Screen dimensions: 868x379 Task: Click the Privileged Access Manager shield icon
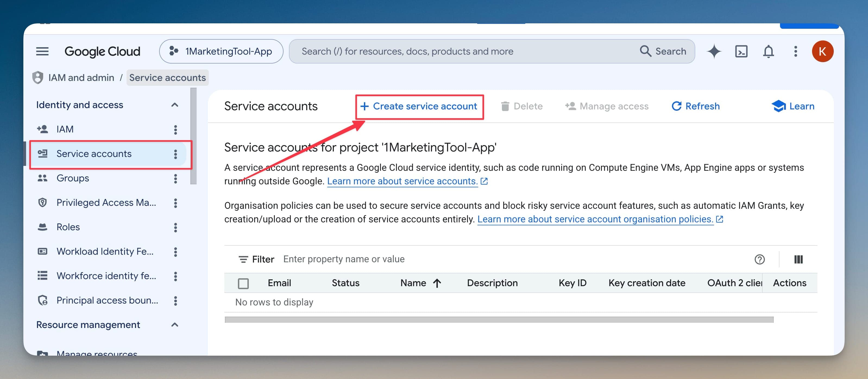42,203
